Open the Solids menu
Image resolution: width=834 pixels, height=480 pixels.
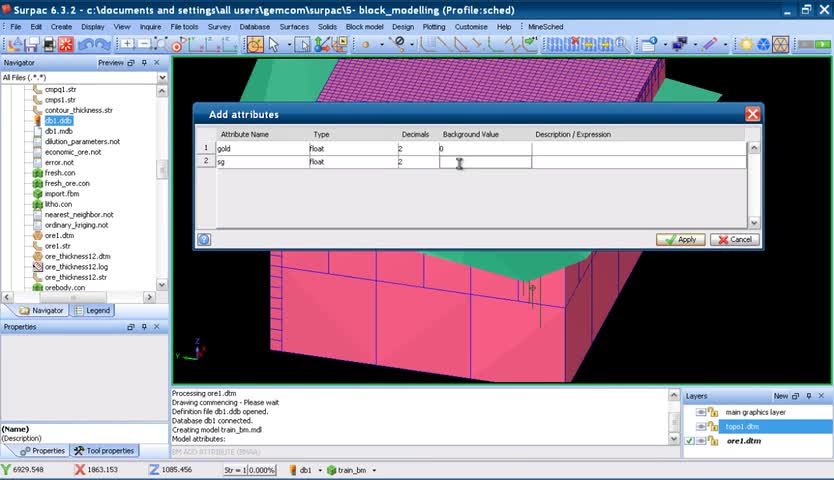click(x=327, y=27)
